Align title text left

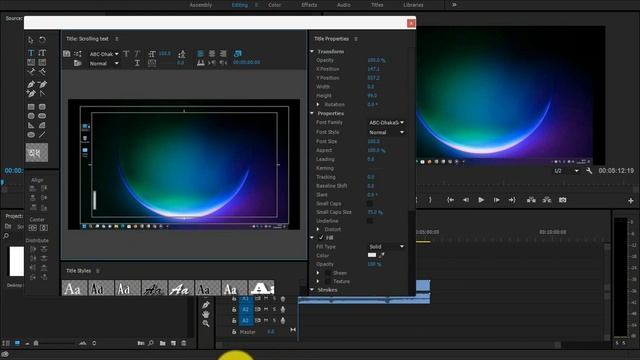pos(200,53)
